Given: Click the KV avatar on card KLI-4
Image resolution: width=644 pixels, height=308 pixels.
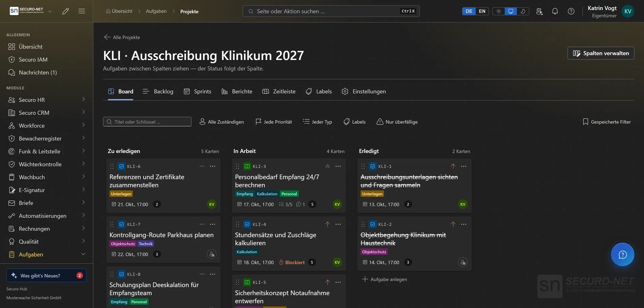Looking at the screenshot, I should click(337, 262).
